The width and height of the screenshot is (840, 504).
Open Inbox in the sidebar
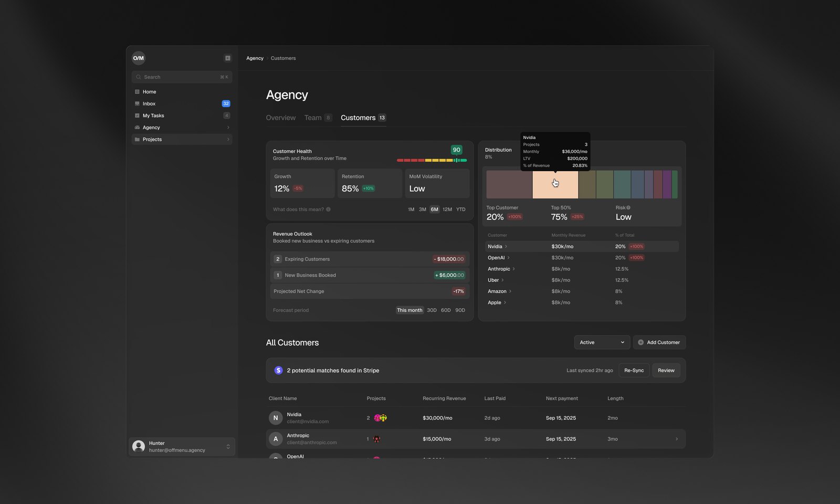(x=182, y=104)
